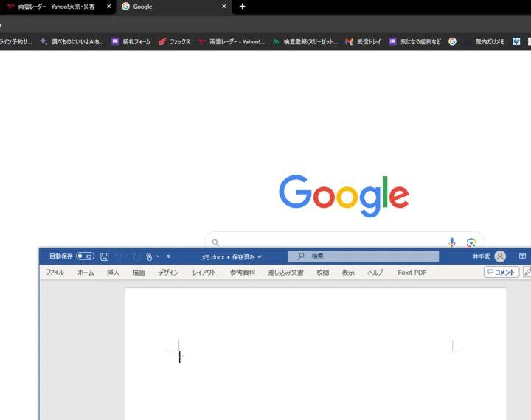Click the Google Lens image search icon
This screenshot has width=531, height=420.
click(471, 242)
